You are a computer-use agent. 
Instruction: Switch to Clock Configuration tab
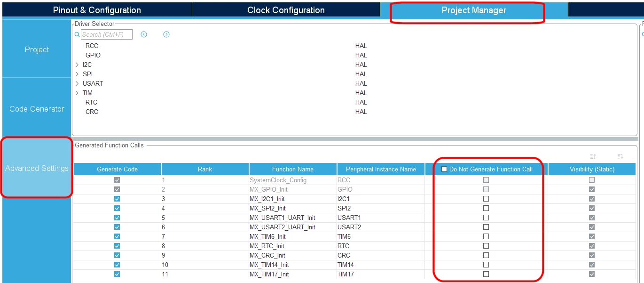(x=286, y=10)
